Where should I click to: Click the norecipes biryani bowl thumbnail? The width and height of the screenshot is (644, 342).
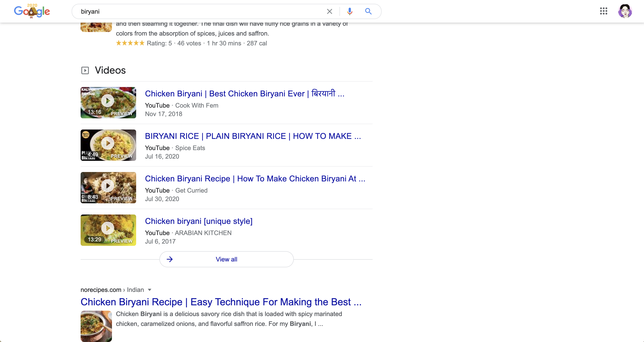(x=96, y=326)
